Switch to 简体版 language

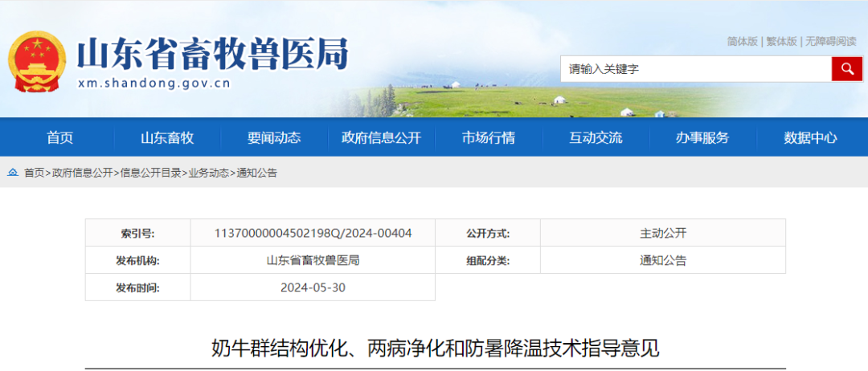tap(742, 42)
